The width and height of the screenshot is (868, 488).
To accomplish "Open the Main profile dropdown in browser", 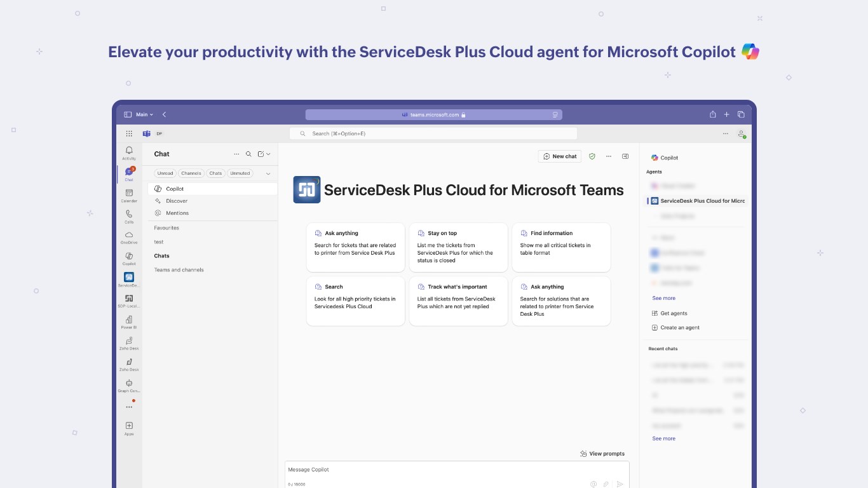I will 144,114.
